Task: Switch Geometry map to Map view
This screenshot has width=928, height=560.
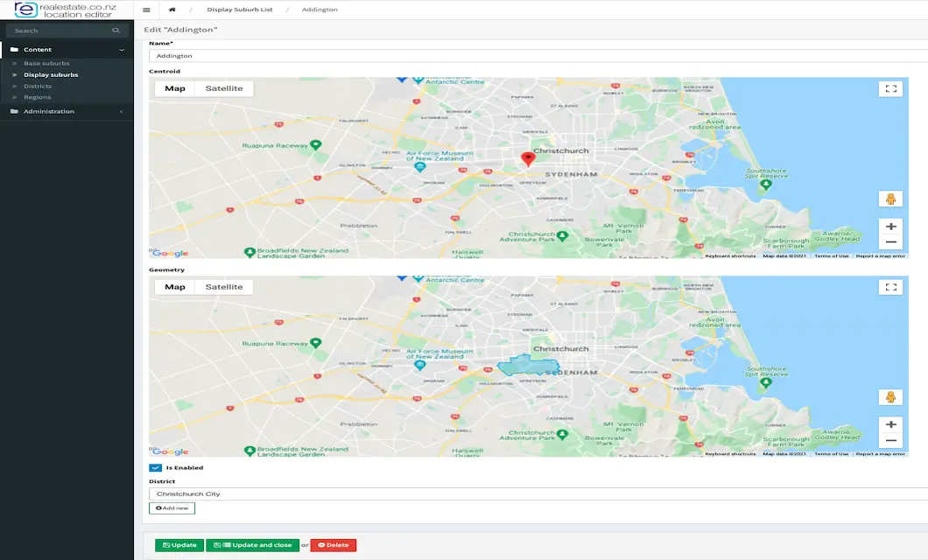Action: pos(174,287)
